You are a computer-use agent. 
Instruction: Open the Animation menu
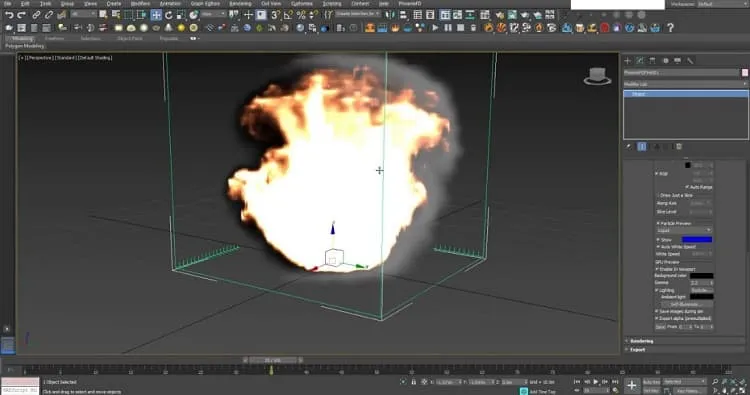click(170, 3)
